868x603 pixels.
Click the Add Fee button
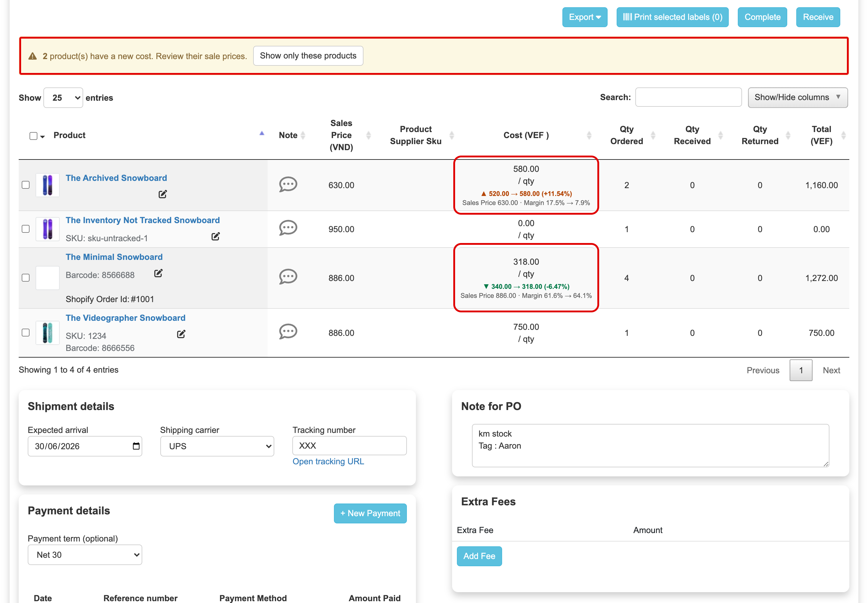pos(479,556)
